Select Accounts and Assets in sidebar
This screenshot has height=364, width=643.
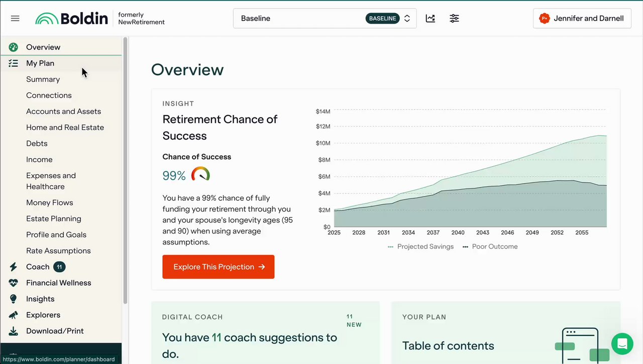pos(63,111)
